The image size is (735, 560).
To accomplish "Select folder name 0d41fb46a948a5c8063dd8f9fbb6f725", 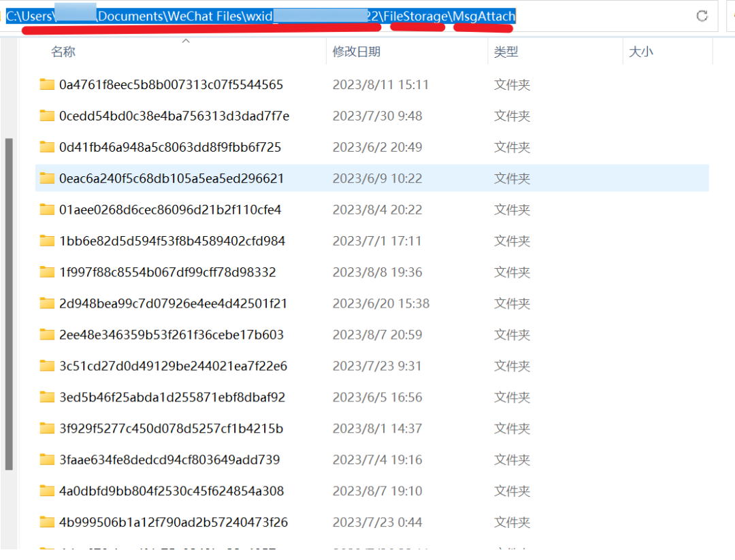I will coord(170,147).
